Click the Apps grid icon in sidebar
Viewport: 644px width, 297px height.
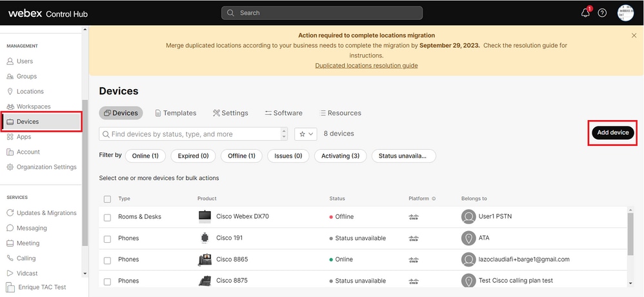tap(10, 137)
